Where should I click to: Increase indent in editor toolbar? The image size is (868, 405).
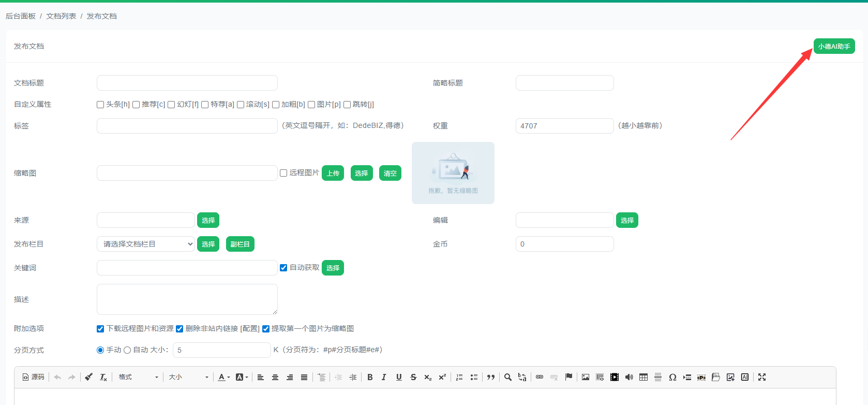(x=353, y=377)
